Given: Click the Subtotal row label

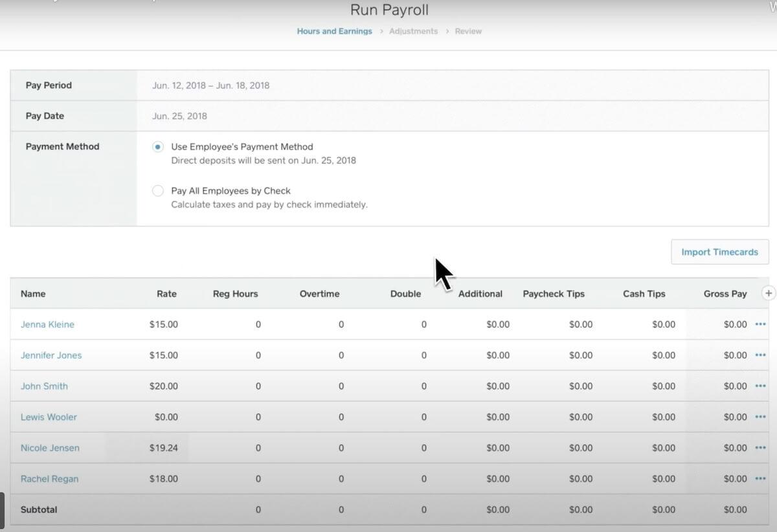Looking at the screenshot, I should 39,510.
